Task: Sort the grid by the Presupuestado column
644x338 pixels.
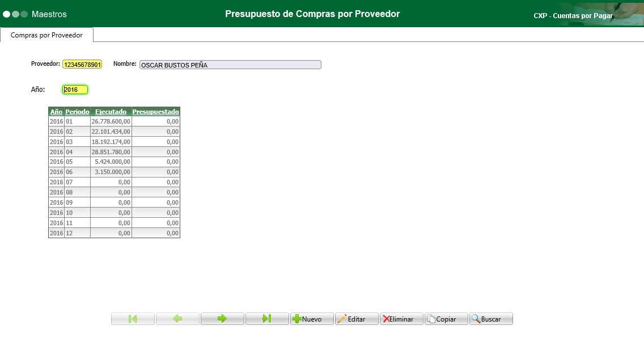Action: click(156, 111)
